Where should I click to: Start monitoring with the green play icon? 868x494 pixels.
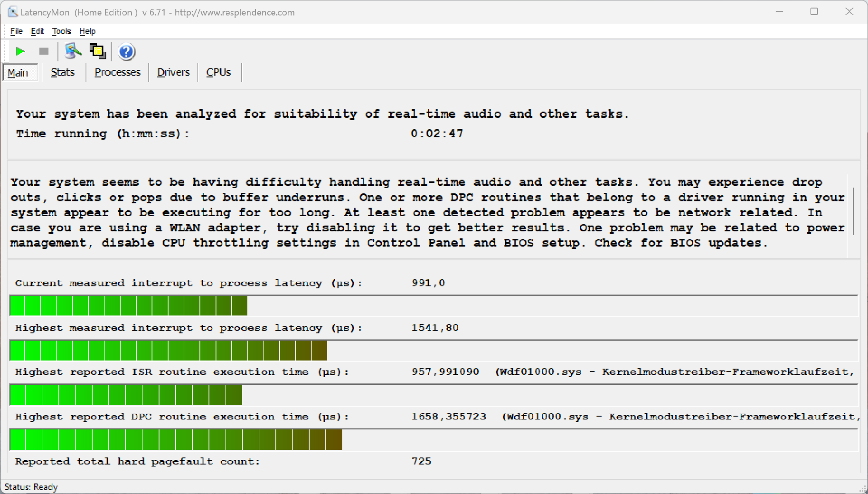20,52
